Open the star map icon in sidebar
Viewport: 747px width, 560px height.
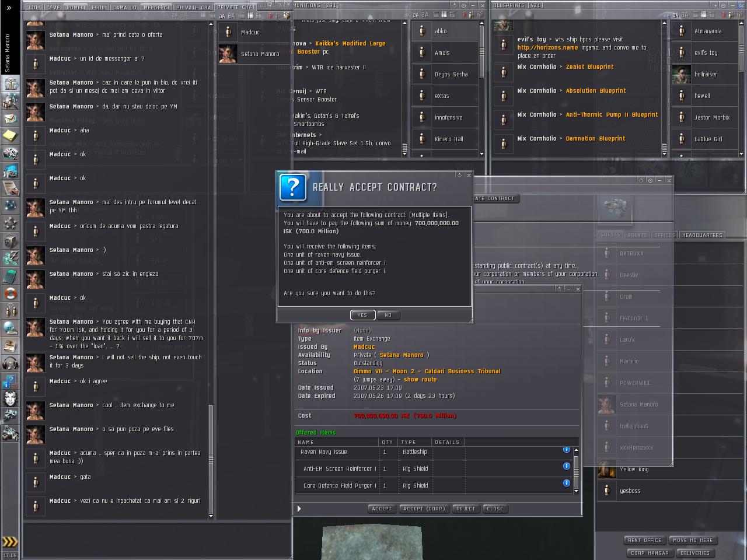[10, 206]
